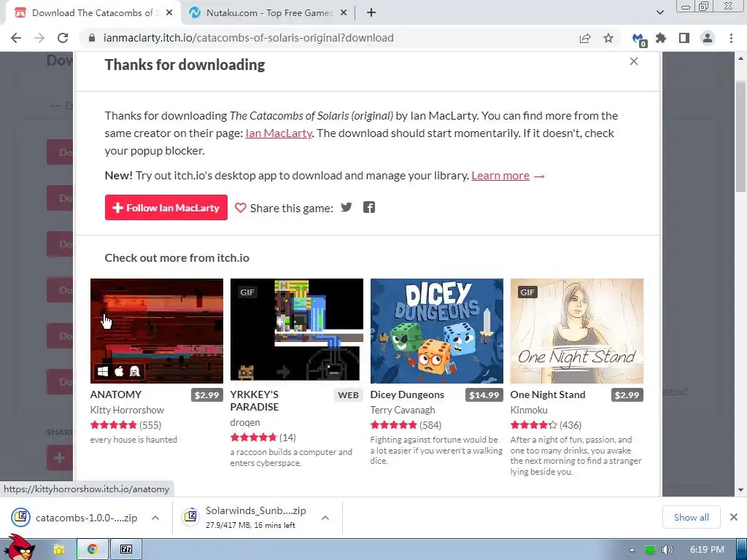Open a new browser tab
747x560 pixels.
371,13
